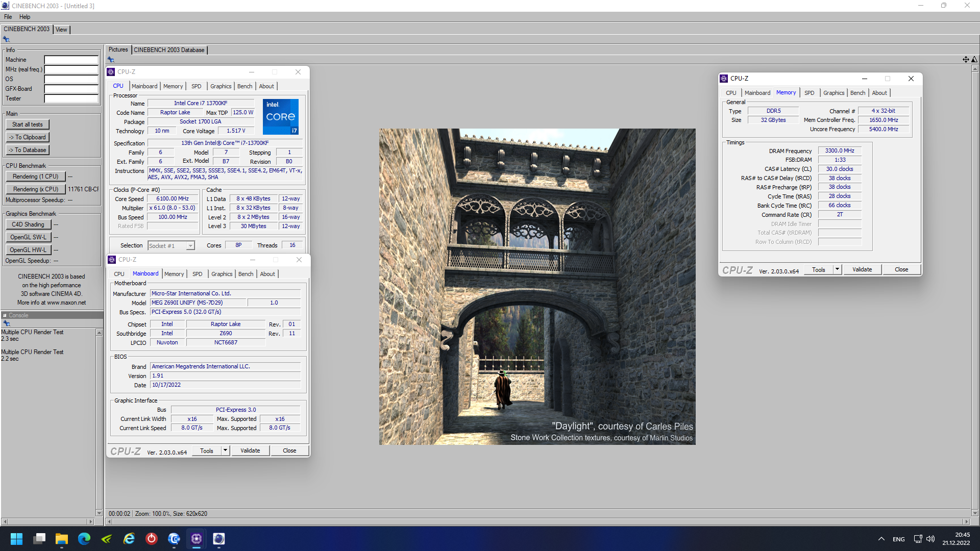Click the CPU-Z title icon in the Memory window
The image size is (980, 551).
724,79
